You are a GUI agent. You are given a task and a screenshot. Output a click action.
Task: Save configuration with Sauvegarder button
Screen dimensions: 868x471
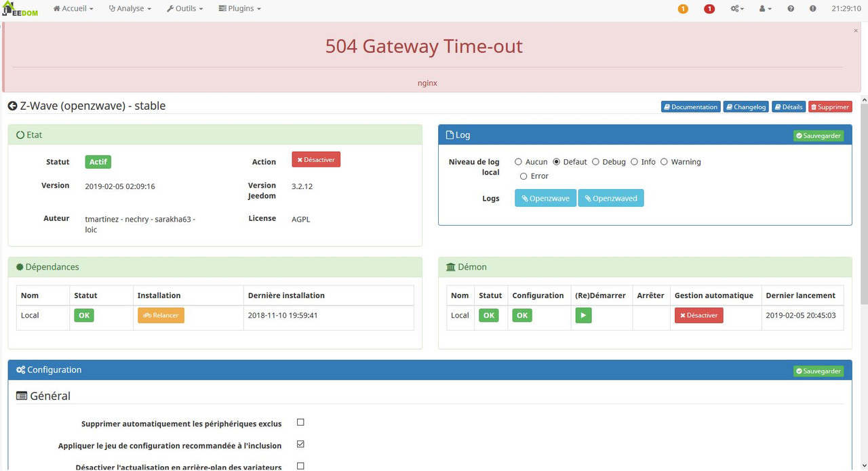(818, 371)
